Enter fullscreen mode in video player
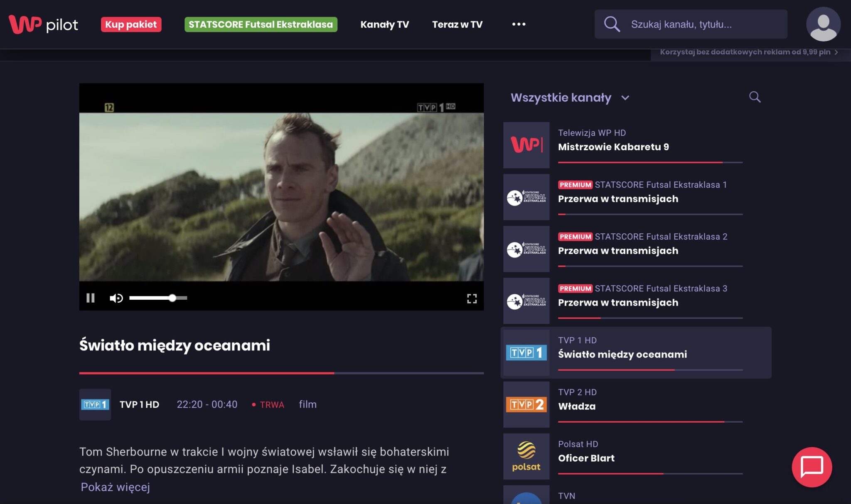 472,298
